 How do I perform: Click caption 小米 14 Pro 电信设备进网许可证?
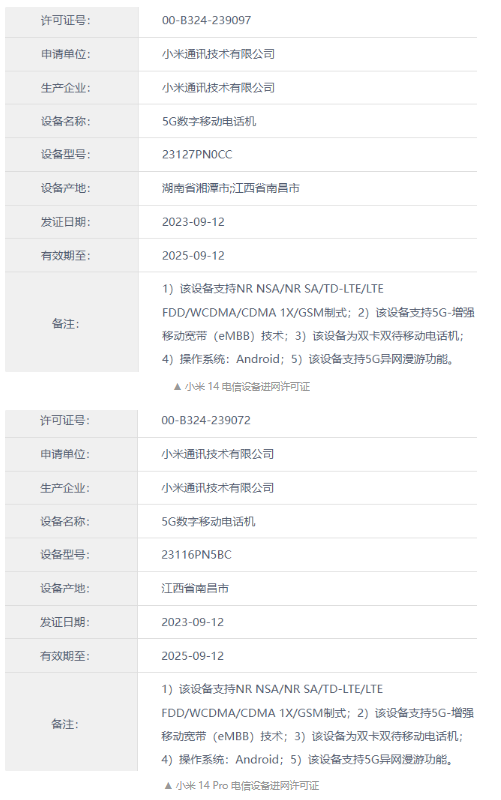[241, 786]
